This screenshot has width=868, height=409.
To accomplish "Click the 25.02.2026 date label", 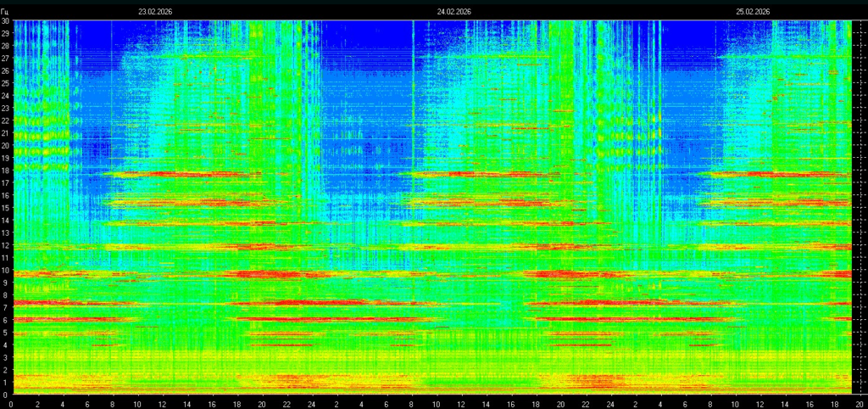I will [753, 12].
